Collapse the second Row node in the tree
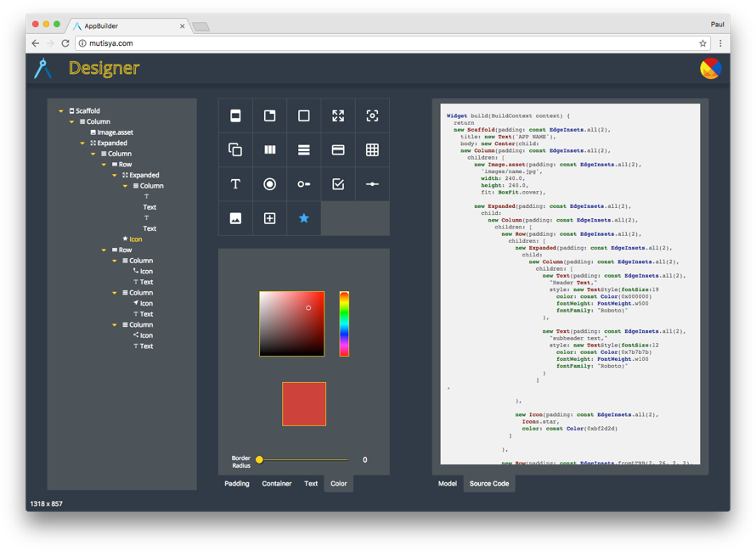The width and height of the screenshot is (756, 551). click(x=104, y=250)
